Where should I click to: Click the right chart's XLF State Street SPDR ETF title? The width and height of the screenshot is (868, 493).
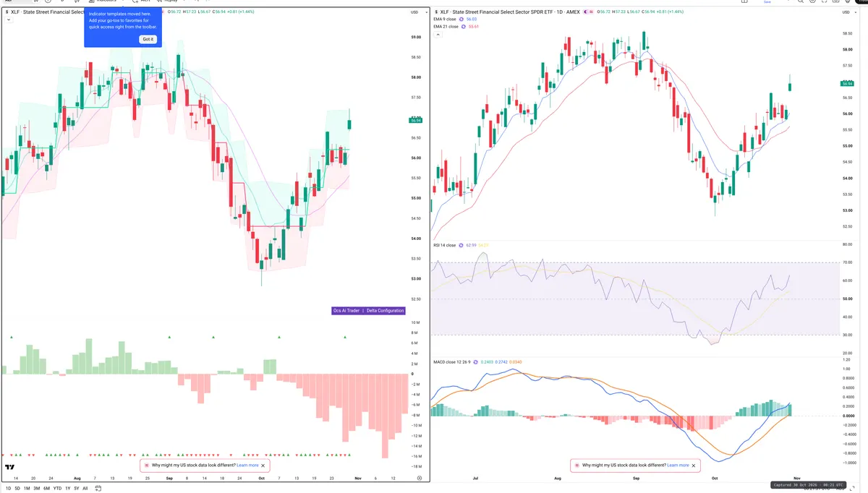[x=510, y=12]
